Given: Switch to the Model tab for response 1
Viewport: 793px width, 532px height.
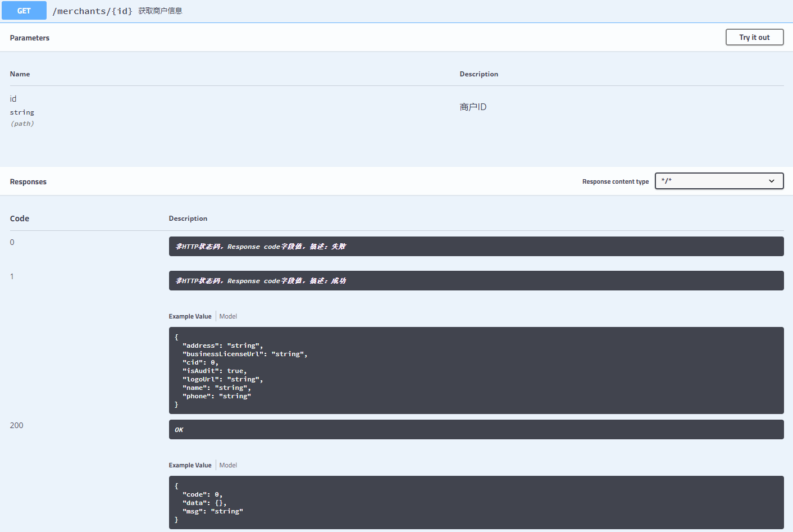Looking at the screenshot, I should pos(228,316).
